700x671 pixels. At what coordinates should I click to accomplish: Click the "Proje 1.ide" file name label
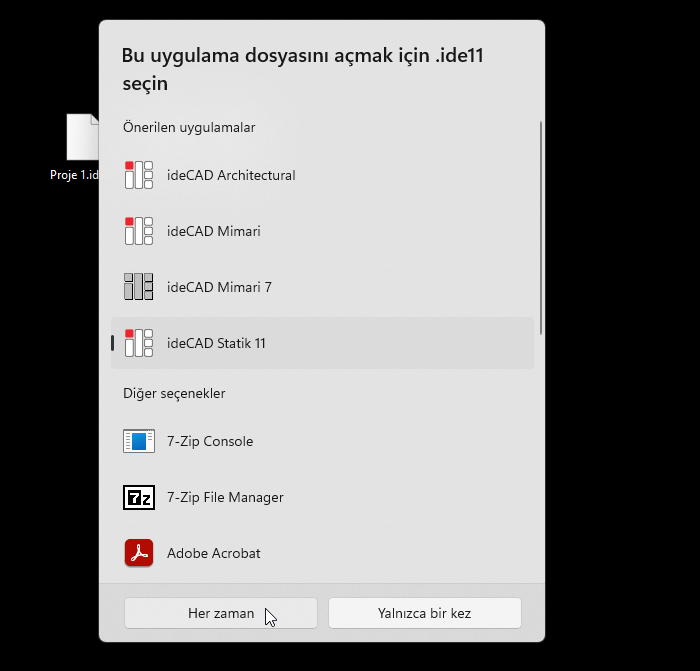75,175
